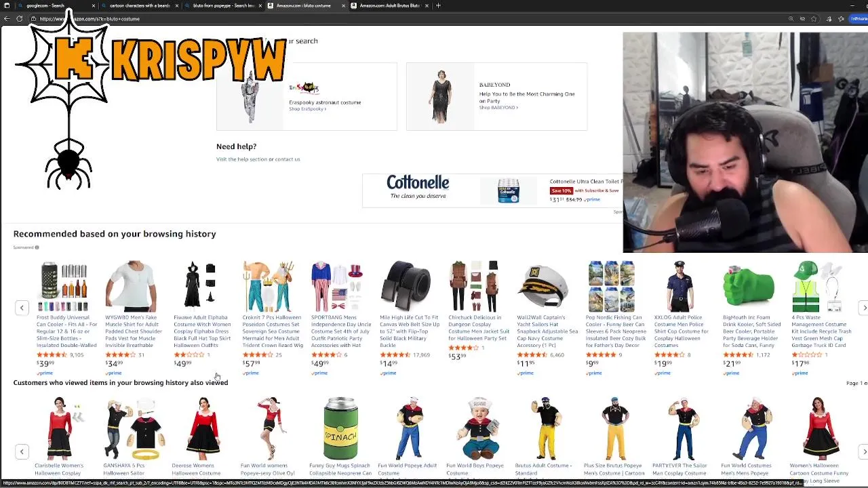Click the 17,969 ratings count on belt

pyautogui.click(x=421, y=355)
